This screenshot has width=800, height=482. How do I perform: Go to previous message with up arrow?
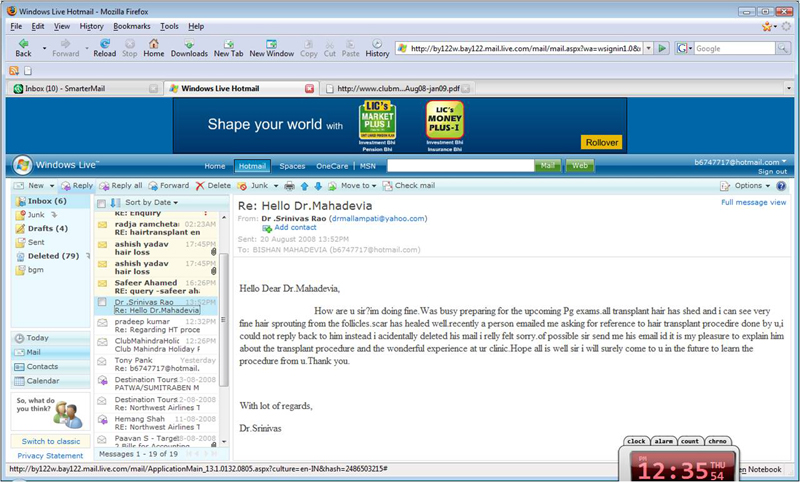click(x=304, y=186)
